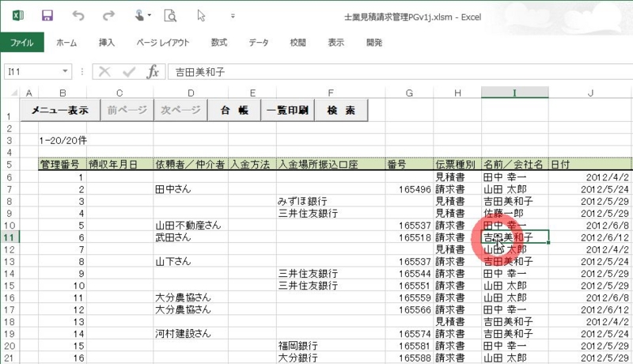Select the 大分農協さん cell in row 16
Screen dimensions: 633x364
click(191, 298)
